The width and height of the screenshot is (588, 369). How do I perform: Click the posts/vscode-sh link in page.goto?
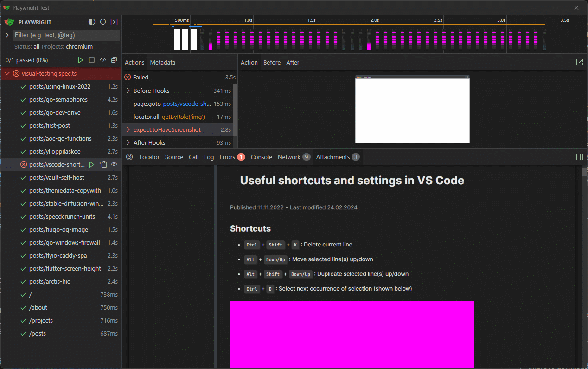(x=186, y=104)
